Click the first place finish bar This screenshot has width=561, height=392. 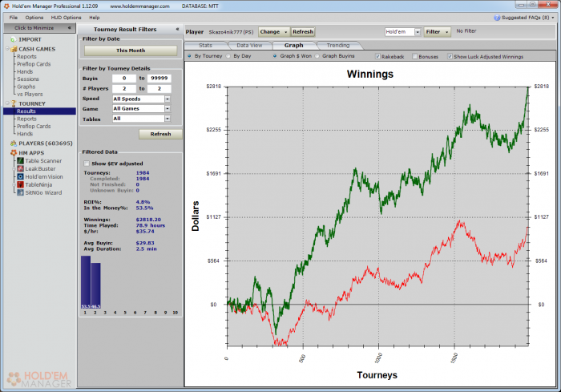pos(86,282)
